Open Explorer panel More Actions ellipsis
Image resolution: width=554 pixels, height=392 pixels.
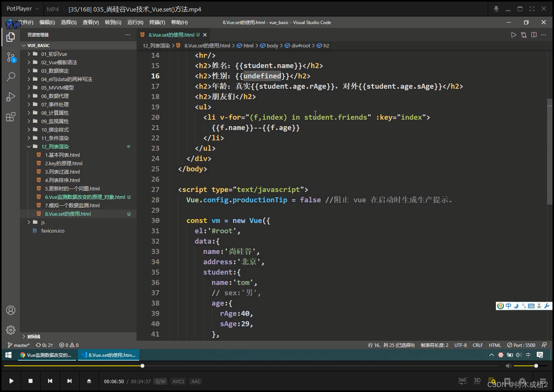[x=128, y=35]
